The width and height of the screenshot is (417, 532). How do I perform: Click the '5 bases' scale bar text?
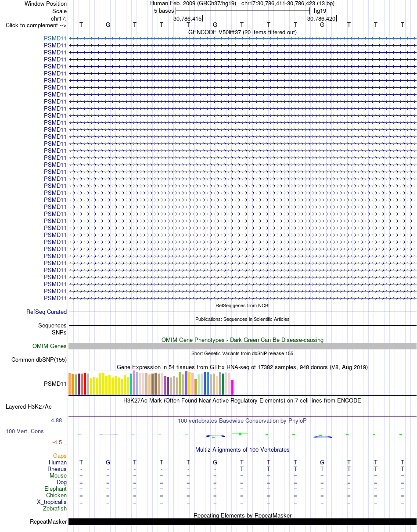coord(164,11)
